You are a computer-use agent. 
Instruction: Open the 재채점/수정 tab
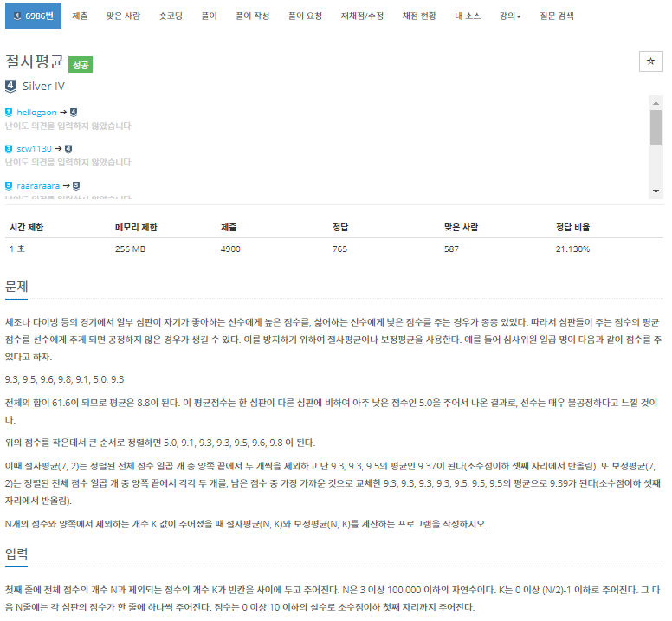coord(362,16)
